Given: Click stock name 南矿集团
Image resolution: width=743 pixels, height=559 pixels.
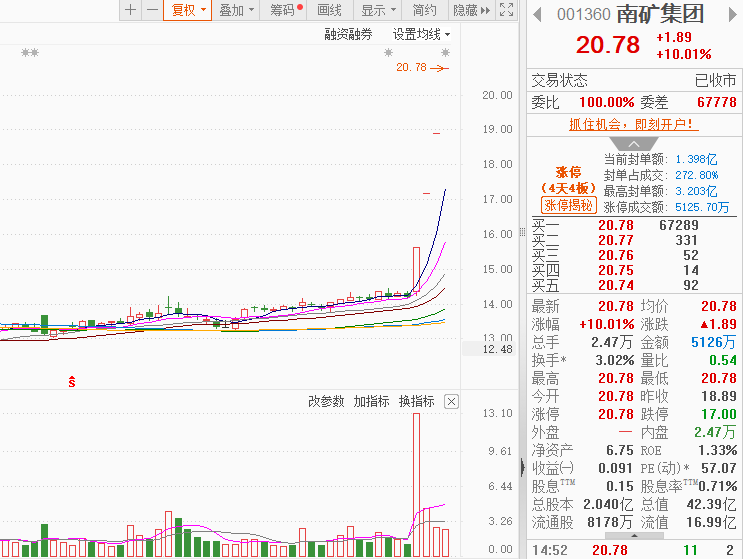Looking at the screenshot, I should (x=660, y=14).
